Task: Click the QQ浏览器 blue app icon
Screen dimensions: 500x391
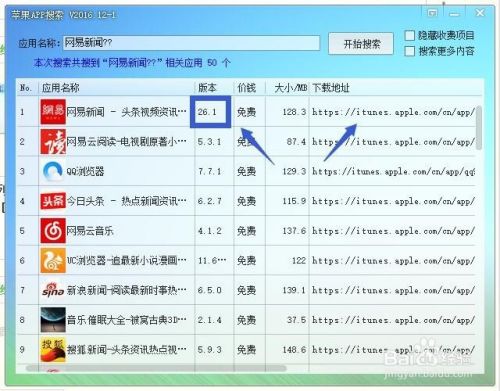Action: (x=53, y=171)
